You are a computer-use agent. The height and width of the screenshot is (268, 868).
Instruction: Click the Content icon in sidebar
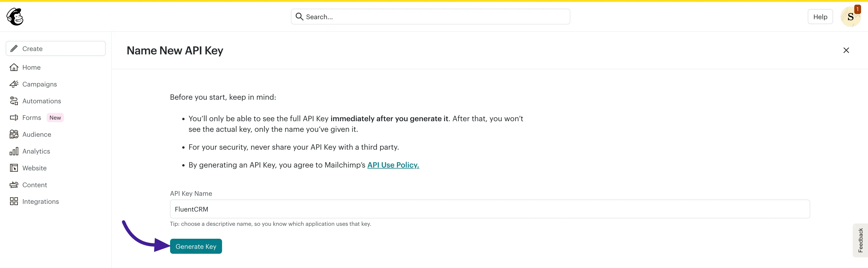(x=14, y=185)
